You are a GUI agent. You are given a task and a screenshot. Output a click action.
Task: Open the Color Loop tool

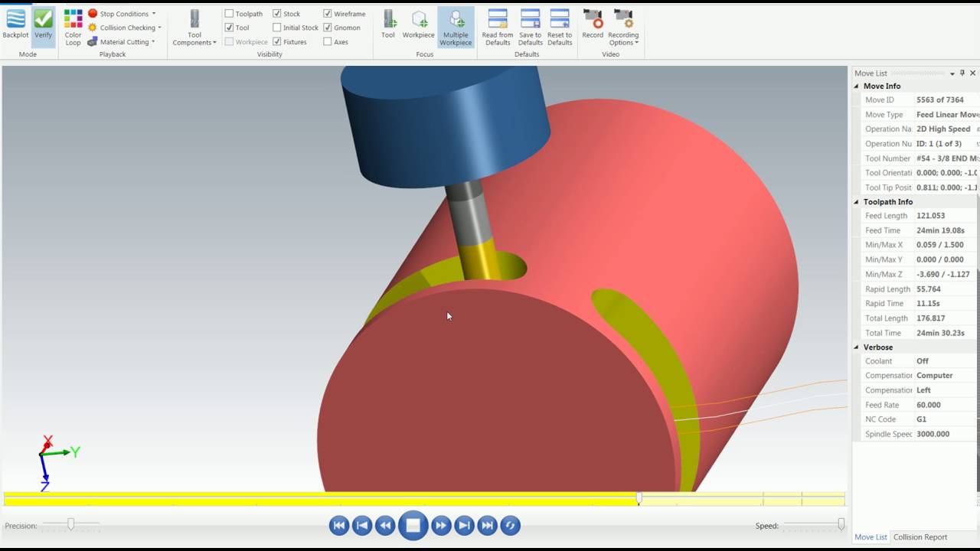coord(73,28)
